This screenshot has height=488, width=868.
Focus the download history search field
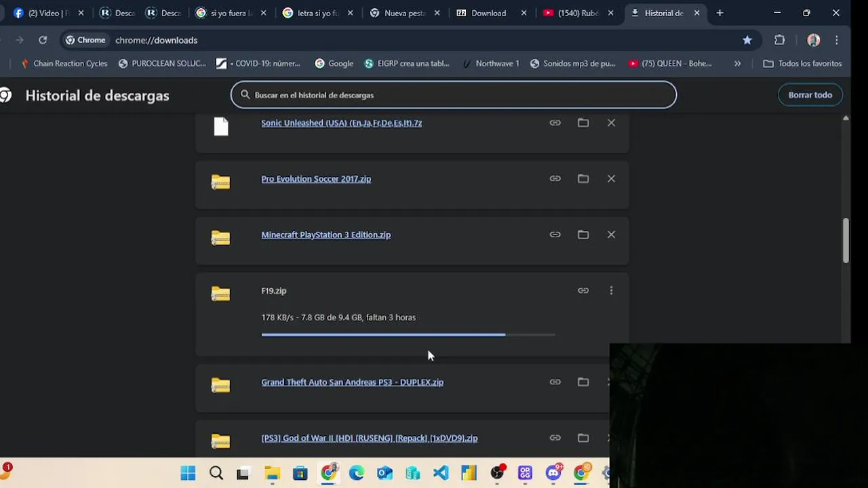454,95
